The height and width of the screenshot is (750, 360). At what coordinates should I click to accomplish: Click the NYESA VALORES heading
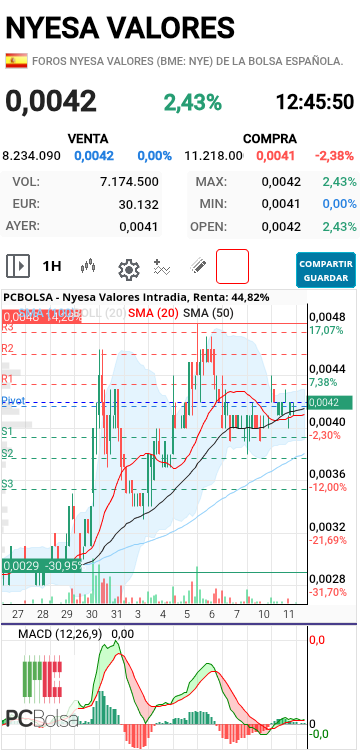click(120, 27)
